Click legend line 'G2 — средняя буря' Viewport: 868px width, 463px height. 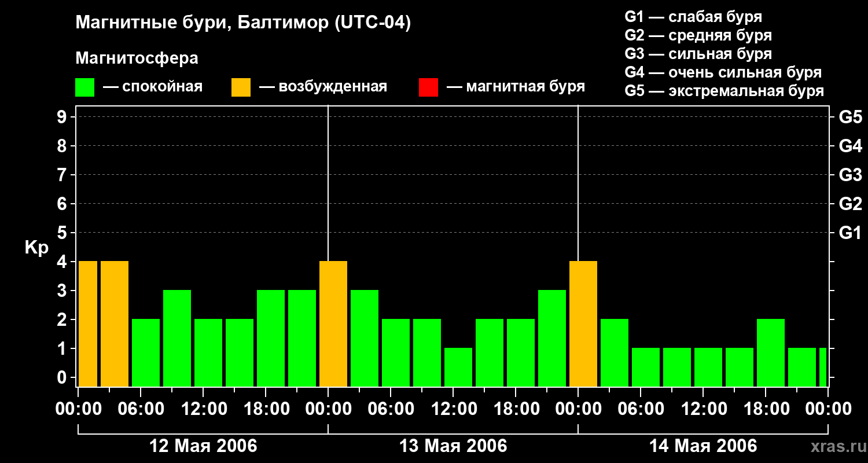[x=698, y=35]
